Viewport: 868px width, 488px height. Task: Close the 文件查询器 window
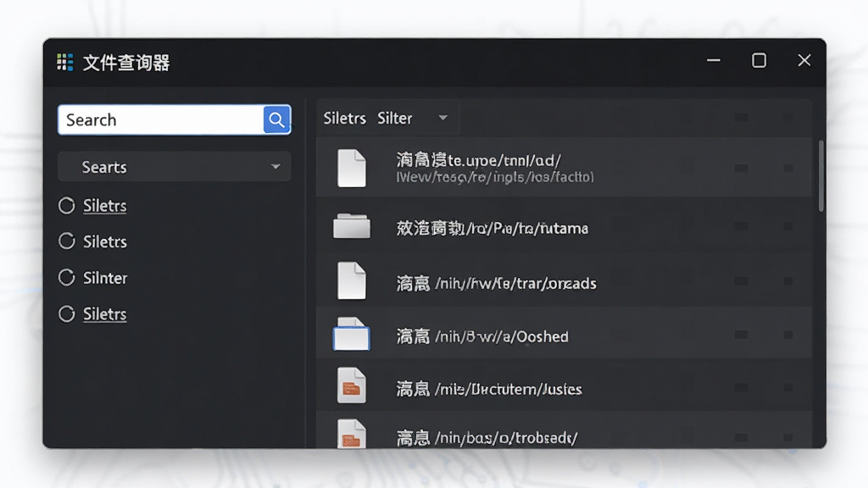tap(804, 60)
